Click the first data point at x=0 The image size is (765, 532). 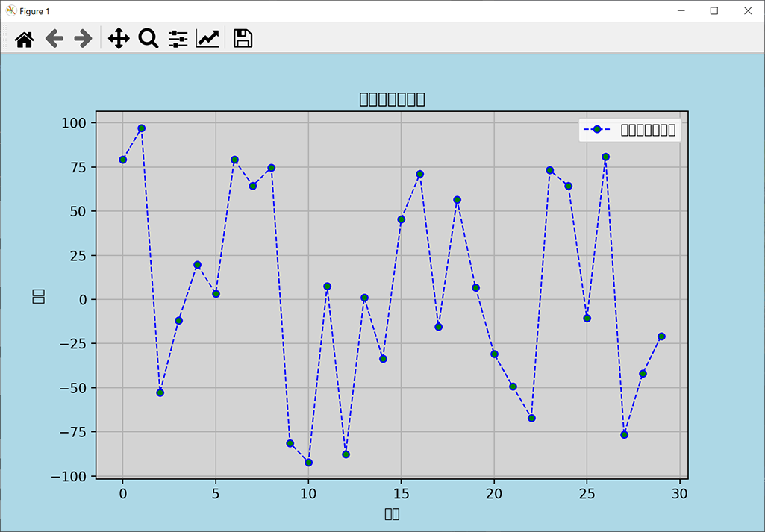[x=123, y=160]
